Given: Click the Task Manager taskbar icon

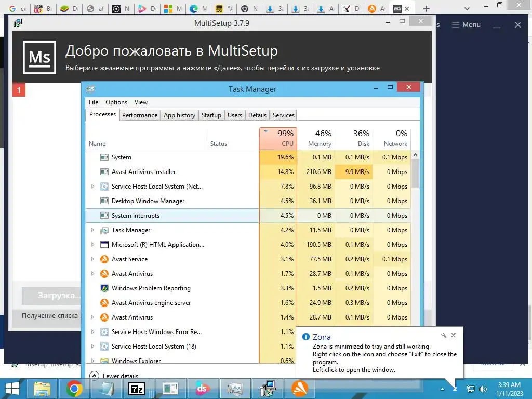Looking at the screenshot, I should pyautogui.click(x=235, y=389).
